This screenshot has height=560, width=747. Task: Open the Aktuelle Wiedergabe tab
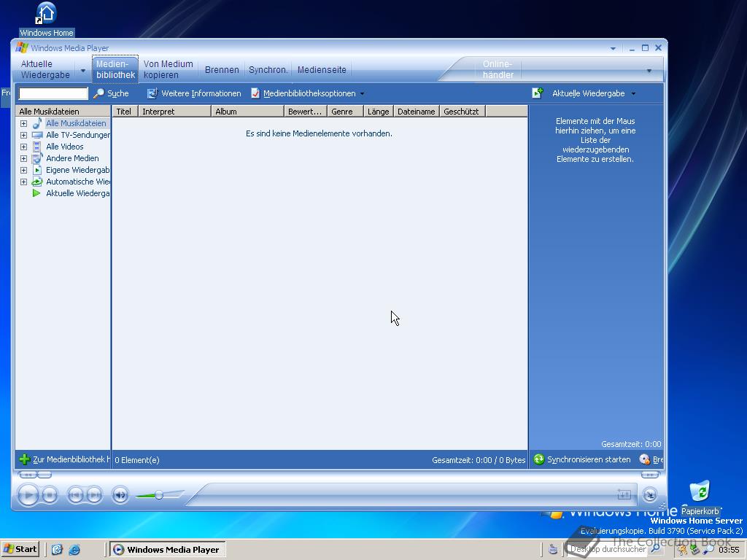tap(45, 69)
